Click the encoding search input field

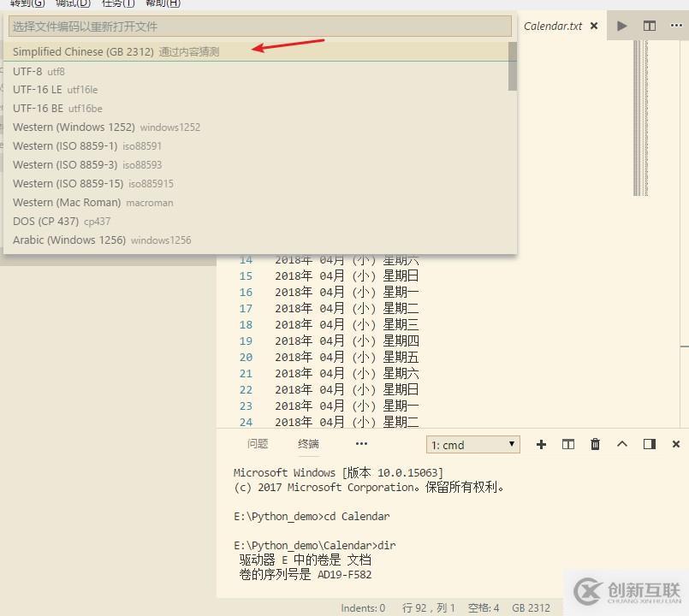click(x=257, y=27)
